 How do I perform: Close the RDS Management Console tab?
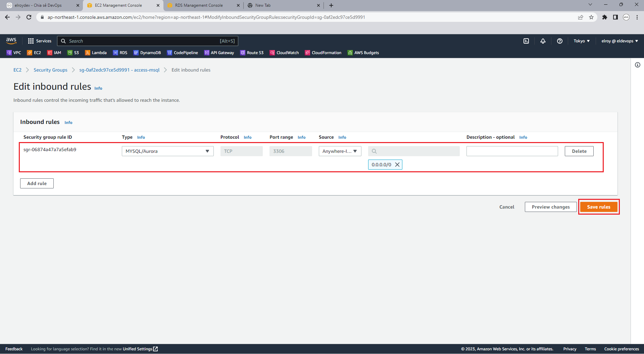click(238, 5)
